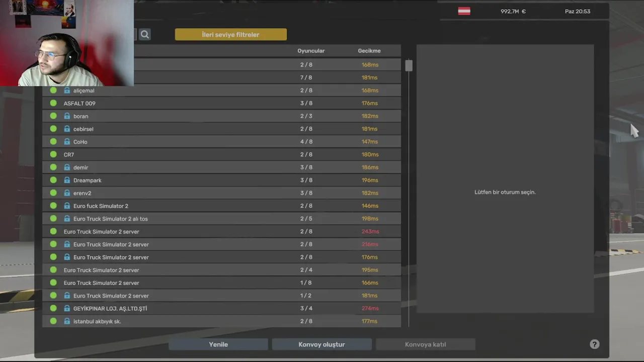
Task: Click the 7 / 8 players value
Action: pyautogui.click(x=306, y=77)
